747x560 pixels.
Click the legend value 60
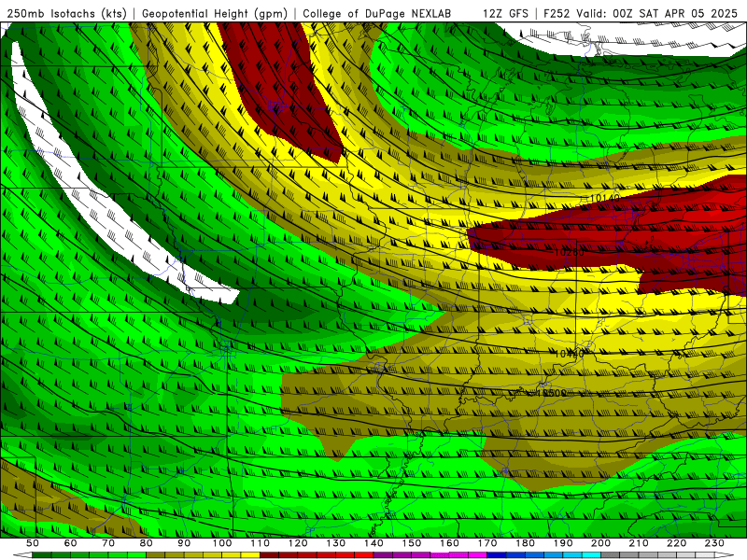click(x=70, y=543)
